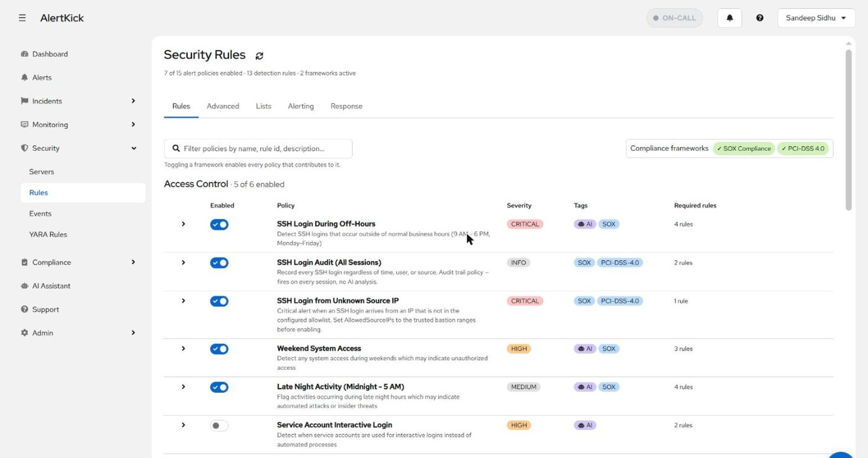The image size is (868, 458).
Task: Click the Monitoring chart icon
Action: [x=24, y=124]
